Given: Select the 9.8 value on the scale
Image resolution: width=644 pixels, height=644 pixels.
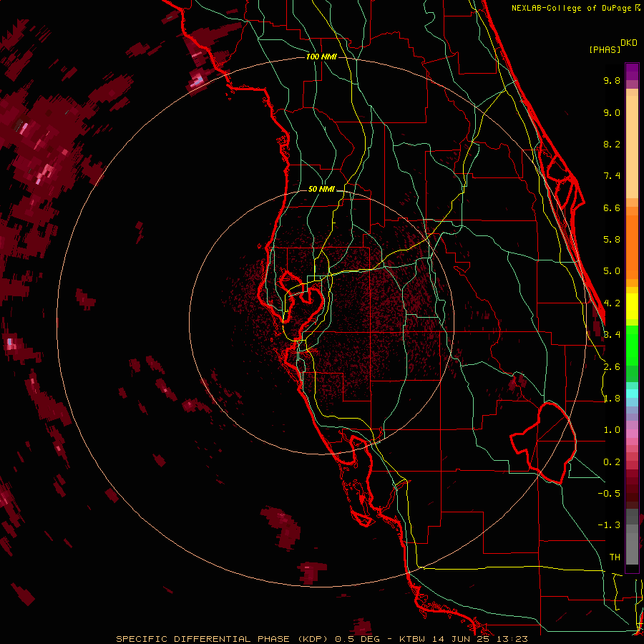Looking at the screenshot, I should [612, 80].
